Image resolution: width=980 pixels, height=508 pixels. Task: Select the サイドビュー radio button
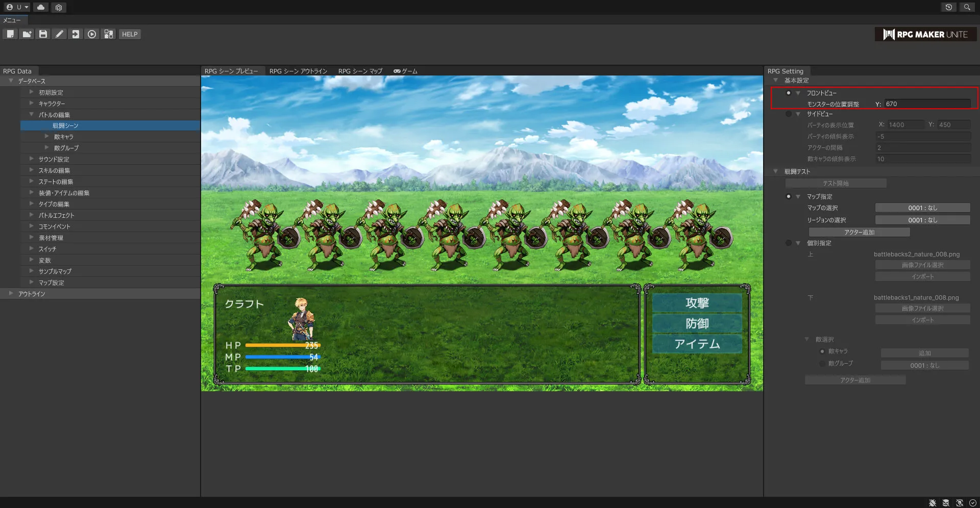click(789, 114)
